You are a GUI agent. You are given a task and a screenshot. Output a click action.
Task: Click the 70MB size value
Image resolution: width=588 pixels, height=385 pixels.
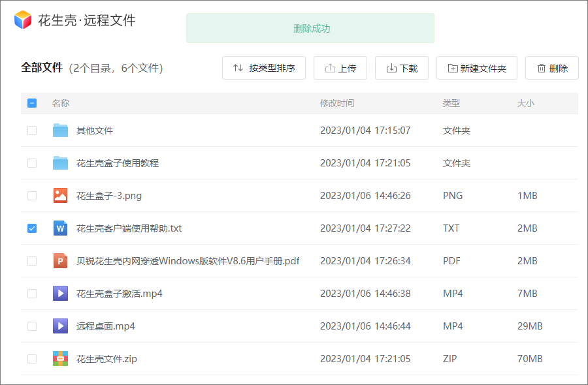(x=530, y=358)
